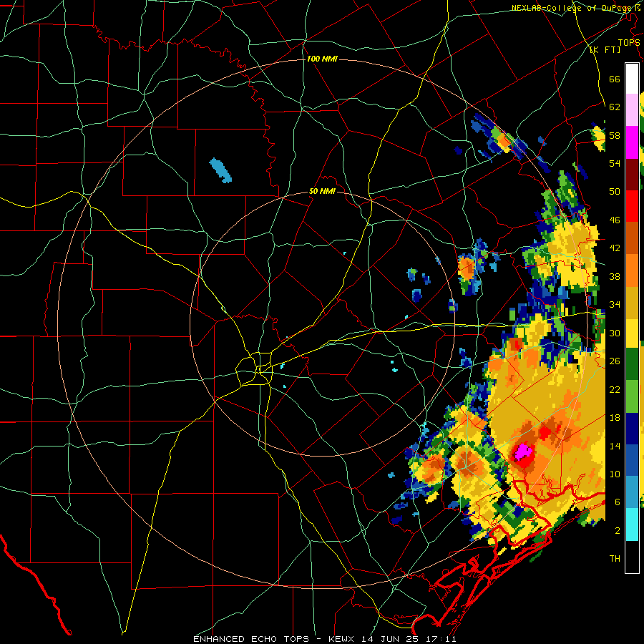
Task: Pick the magenta band in the legend
Action: click(x=632, y=142)
